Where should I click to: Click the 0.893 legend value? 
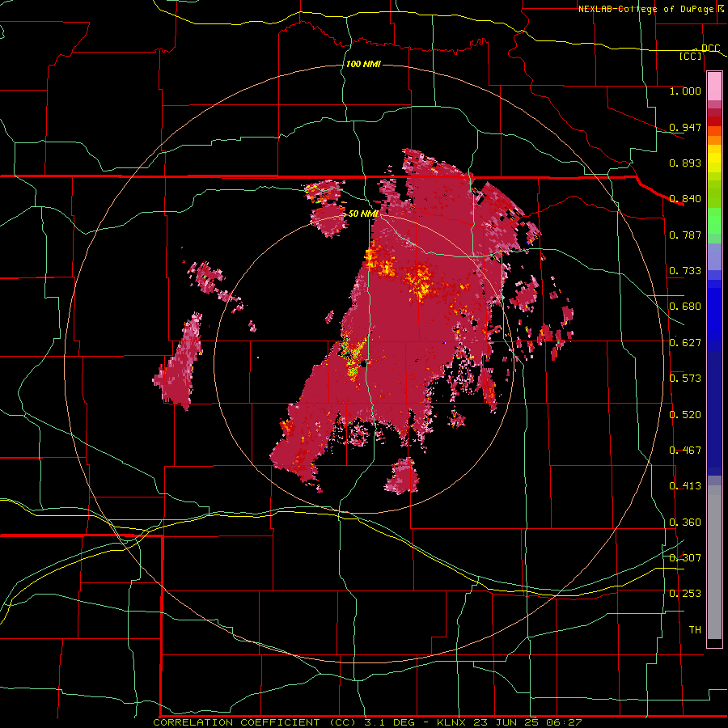pyautogui.click(x=685, y=163)
